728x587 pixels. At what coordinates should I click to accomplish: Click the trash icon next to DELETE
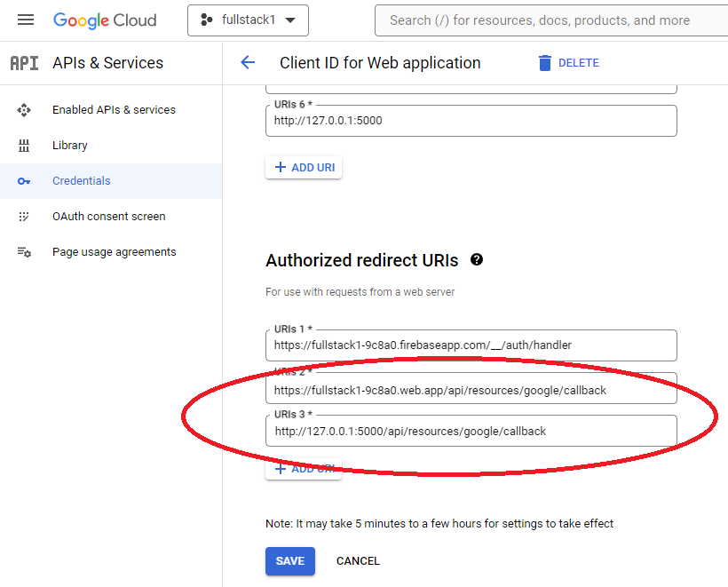(545, 62)
